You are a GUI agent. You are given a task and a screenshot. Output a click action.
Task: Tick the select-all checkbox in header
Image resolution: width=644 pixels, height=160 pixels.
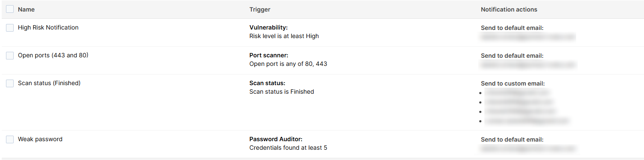[10, 9]
